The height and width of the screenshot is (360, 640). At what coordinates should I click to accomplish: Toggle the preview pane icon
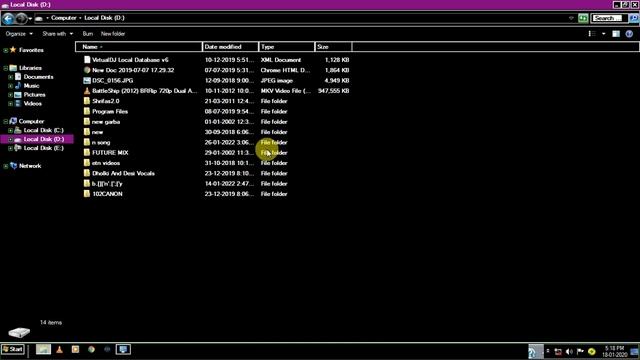(616, 34)
